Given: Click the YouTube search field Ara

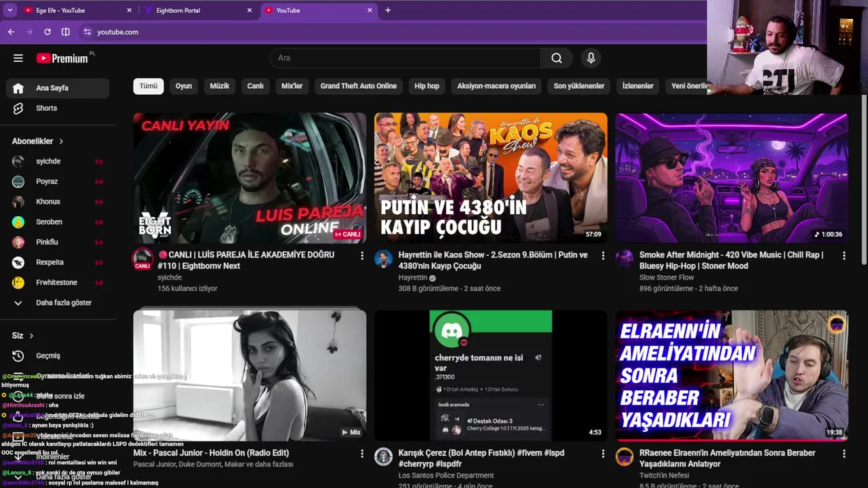Looking at the screenshot, I should [x=406, y=58].
